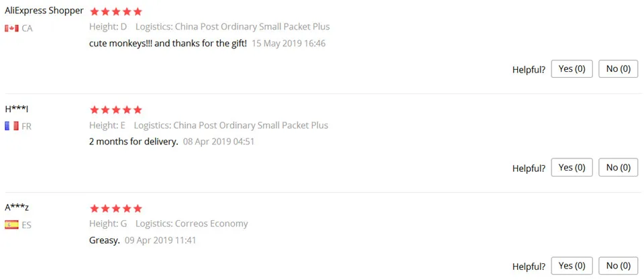644x280 pixels.
Task: Click the star rating for A***z review
Action: point(116,208)
